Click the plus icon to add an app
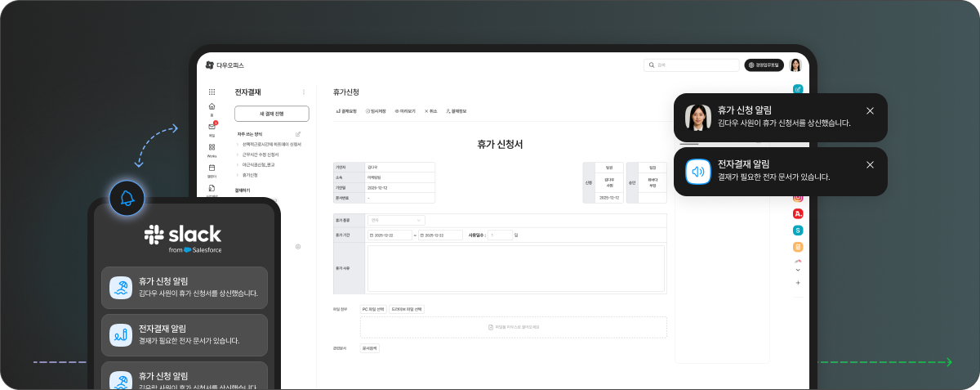Viewport: 980px width, 390px height. pyautogui.click(x=798, y=283)
